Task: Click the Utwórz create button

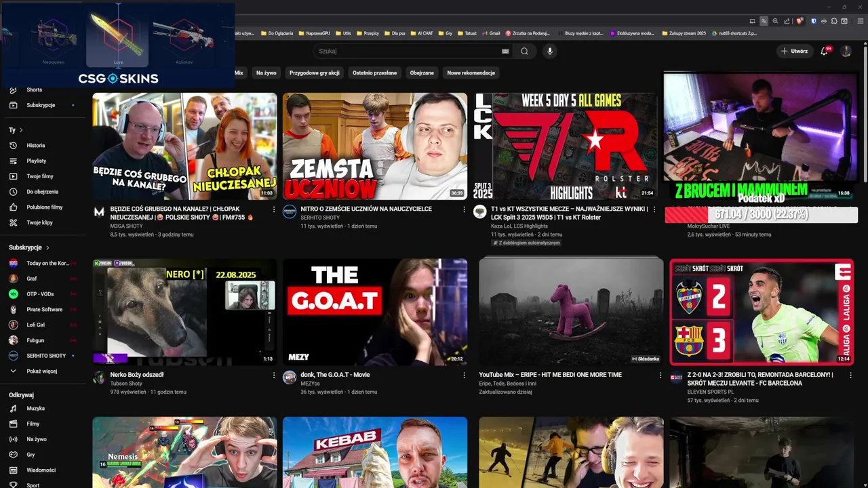Action: point(794,51)
